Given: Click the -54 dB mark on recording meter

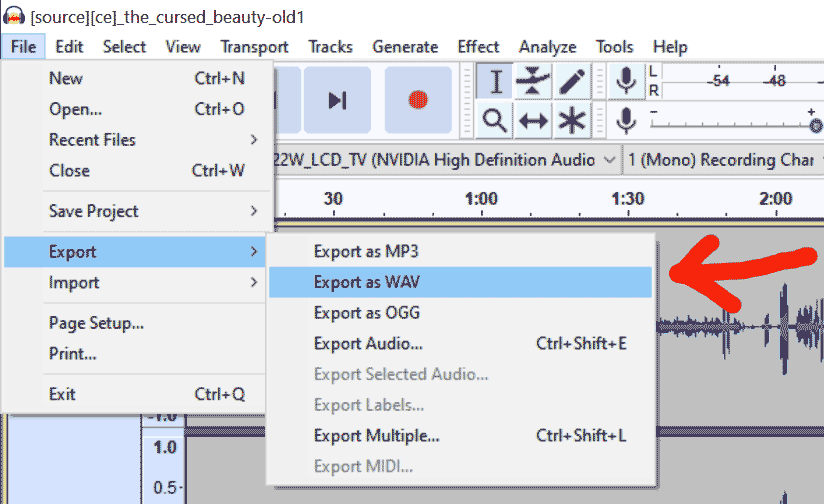Looking at the screenshot, I should coord(718,80).
